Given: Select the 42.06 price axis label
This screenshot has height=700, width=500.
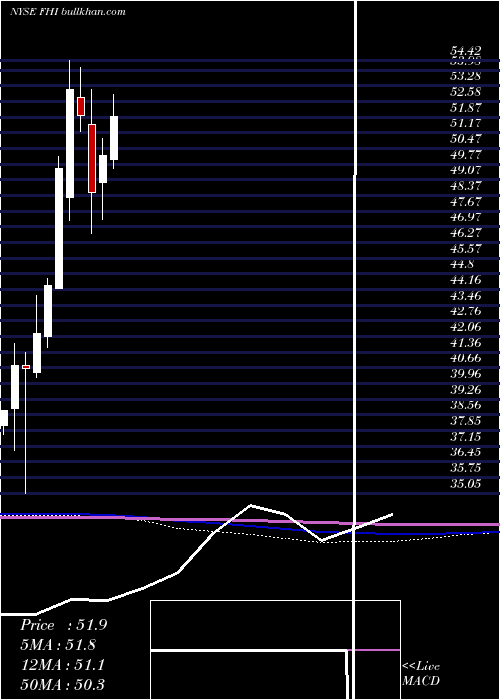Looking at the screenshot, I should click(x=466, y=327).
